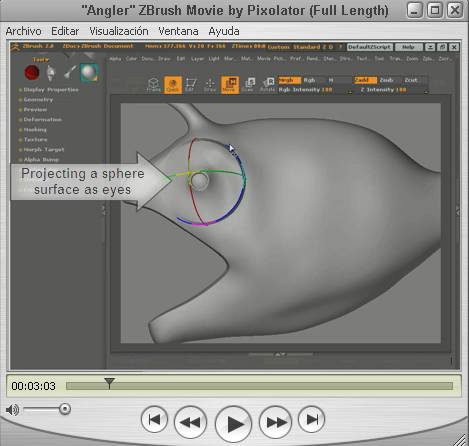Click the 00:03:03 time display
Image resolution: width=469 pixels, height=446 pixels.
(33, 386)
